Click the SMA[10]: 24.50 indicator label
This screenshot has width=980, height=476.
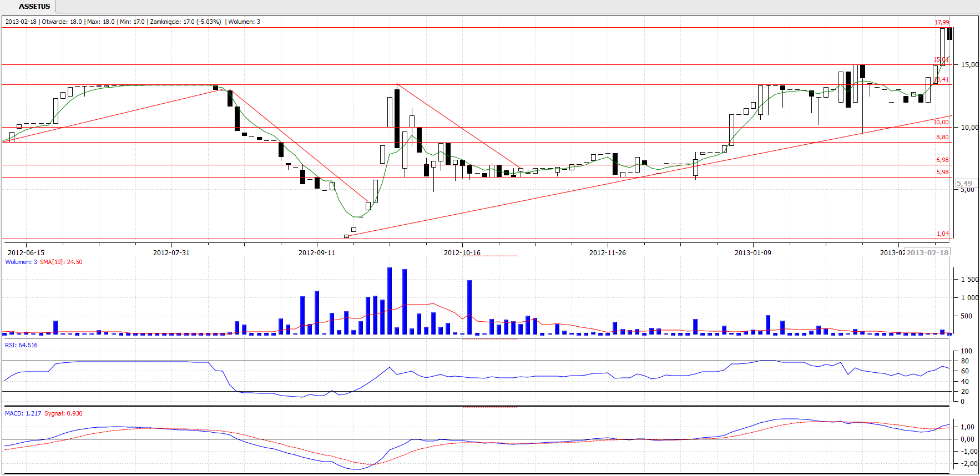[61, 262]
